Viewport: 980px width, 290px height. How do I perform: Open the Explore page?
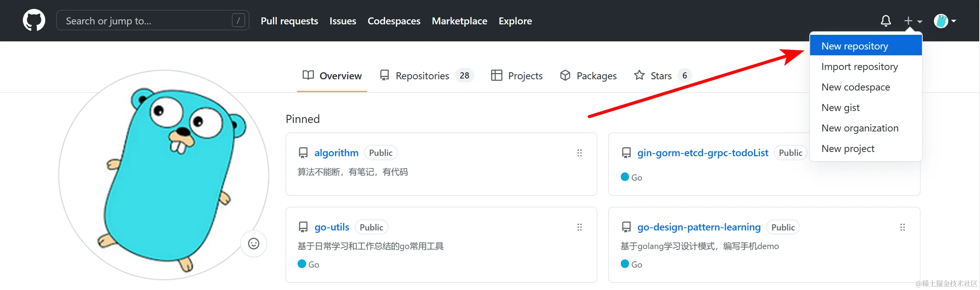(515, 21)
